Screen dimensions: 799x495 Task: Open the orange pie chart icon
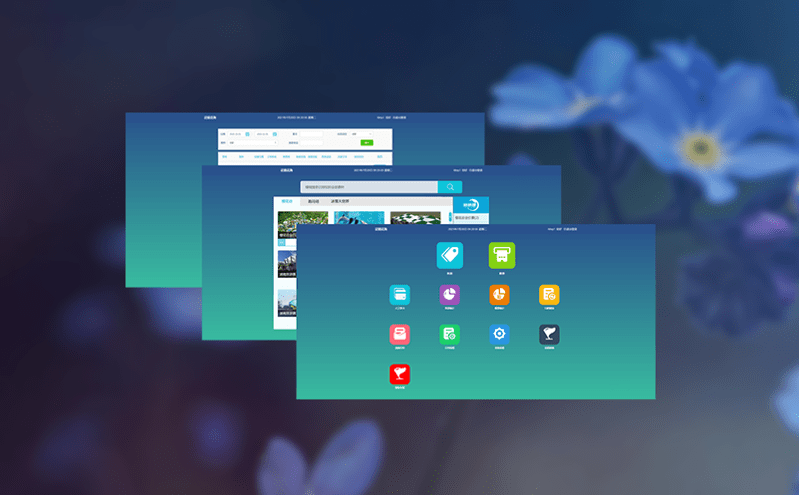(x=499, y=294)
